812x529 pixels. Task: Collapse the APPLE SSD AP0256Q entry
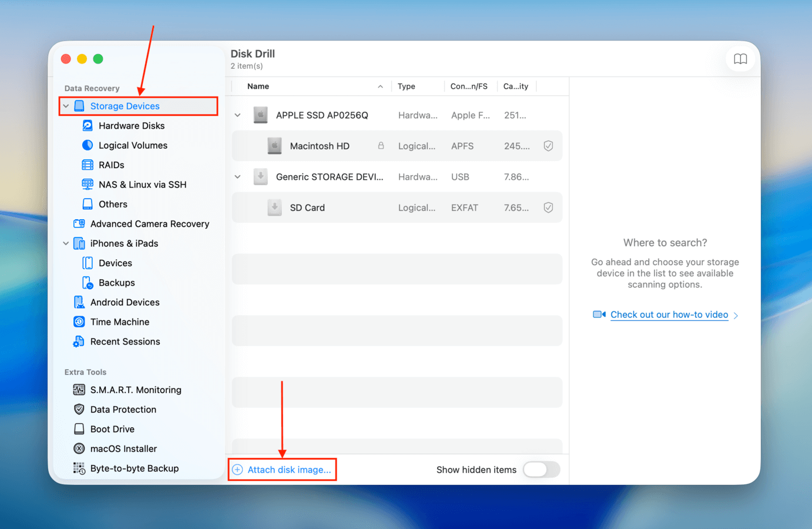237,115
